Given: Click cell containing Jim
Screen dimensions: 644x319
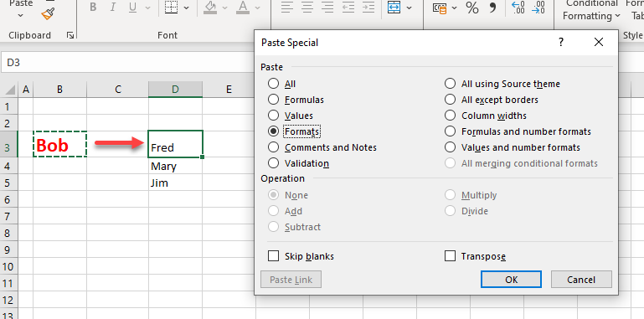Looking at the screenshot, I should point(175,183).
